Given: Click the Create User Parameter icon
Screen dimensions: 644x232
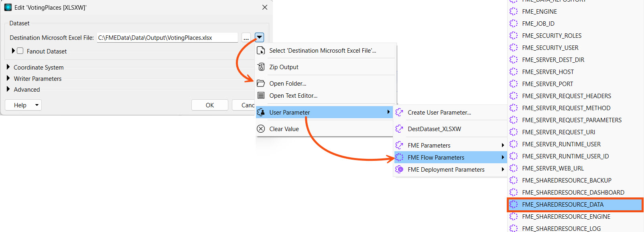Looking at the screenshot, I should (399, 112).
